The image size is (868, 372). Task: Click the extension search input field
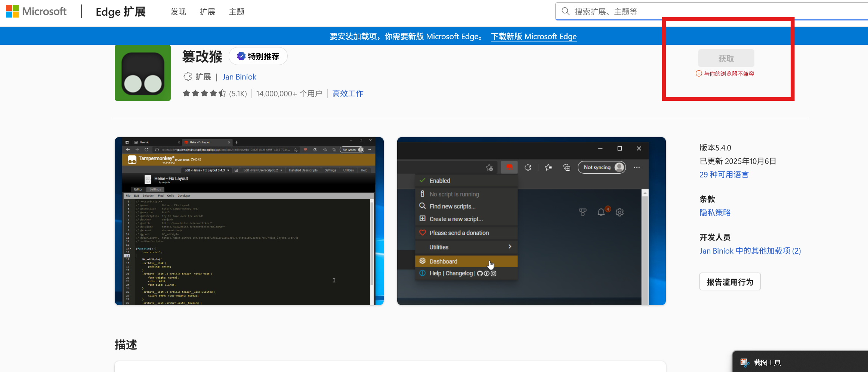tap(673, 11)
